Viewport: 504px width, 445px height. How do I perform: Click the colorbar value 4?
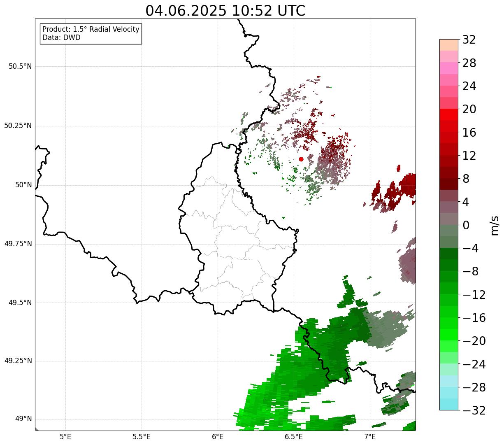click(466, 202)
